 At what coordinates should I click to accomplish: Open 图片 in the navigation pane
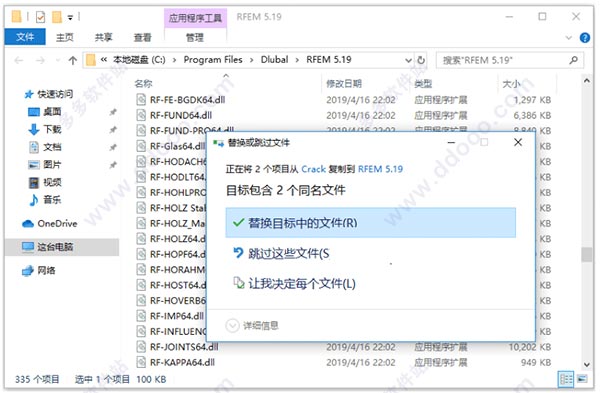(x=52, y=164)
